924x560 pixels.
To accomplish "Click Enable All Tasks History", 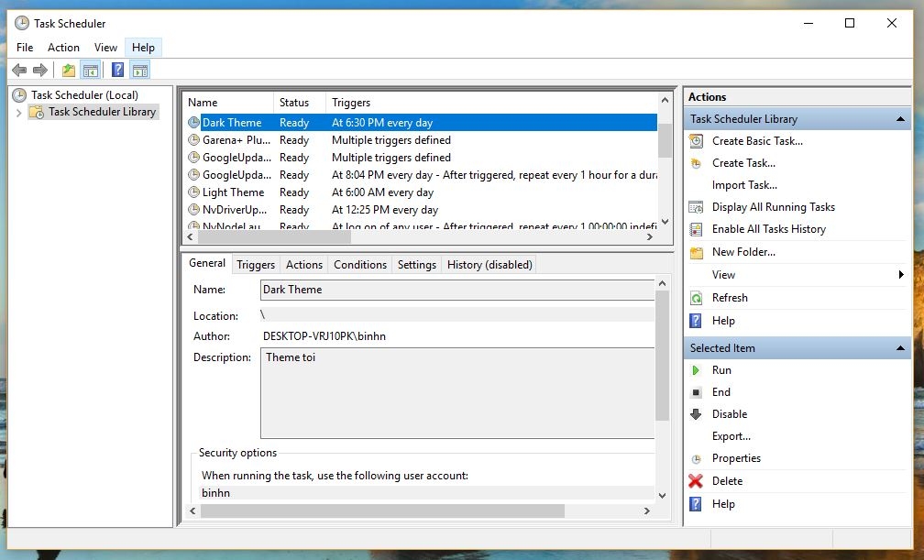I will (768, 229).
